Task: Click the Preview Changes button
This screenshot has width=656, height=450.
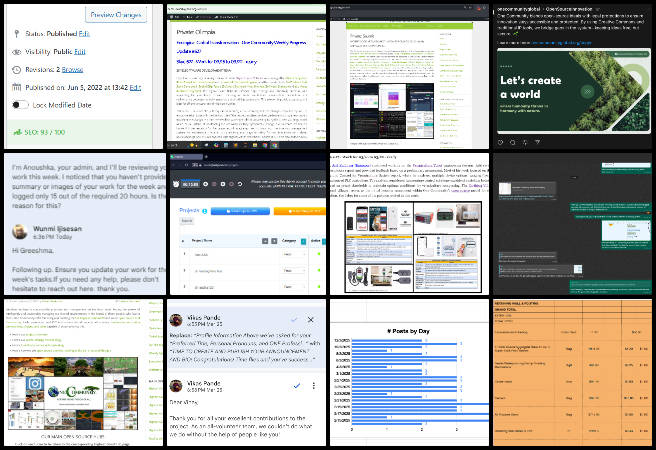Action: (116, 15)
